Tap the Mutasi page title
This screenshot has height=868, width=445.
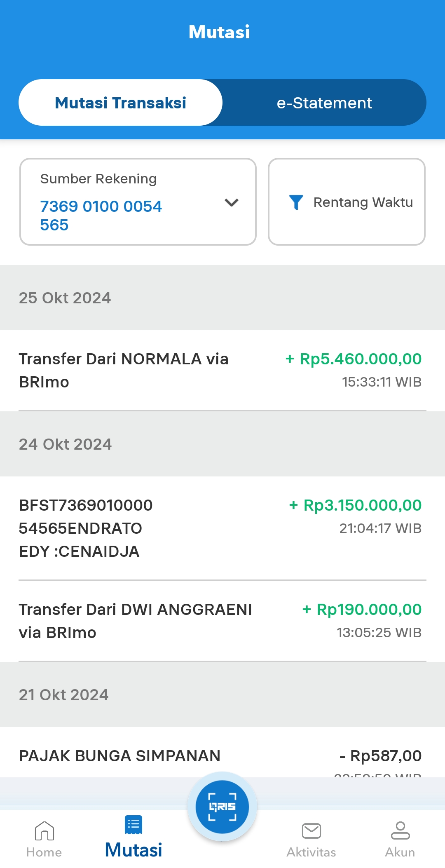click(x=219, y=32)
